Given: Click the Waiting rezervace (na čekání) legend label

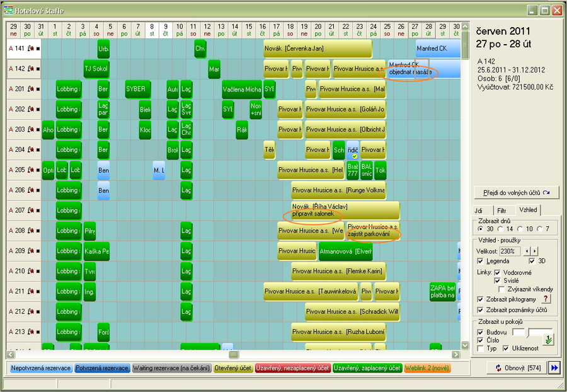Looking at the screenshot, I should click(171, 368).
